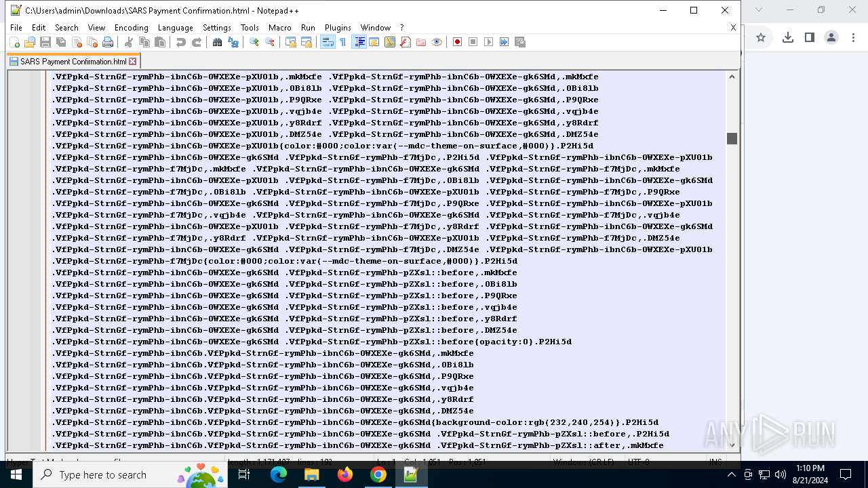This screenshot has height=488, width=868.
Task: Open the Edit menu
Action: click(x=39, y=28)
